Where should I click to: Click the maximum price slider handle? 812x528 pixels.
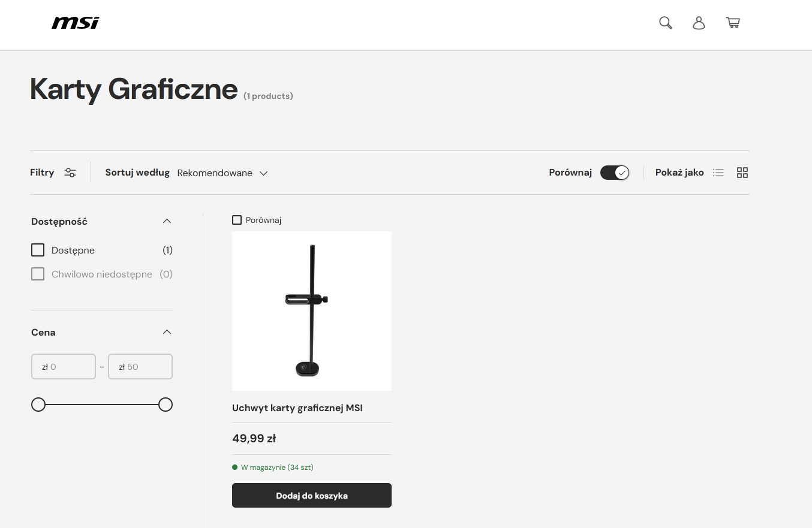click(x=166, y=405)
